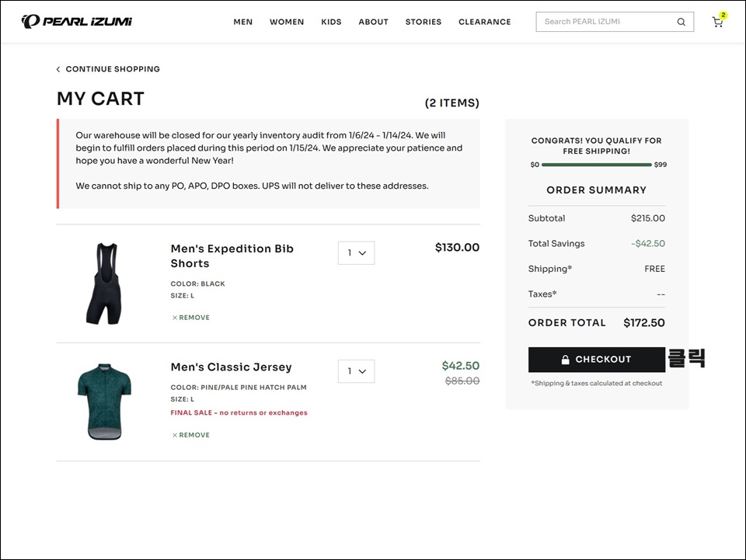Screen dimensions: 746x560
Task: Click the green jersey product thumbnail
Action: [104, 402]
